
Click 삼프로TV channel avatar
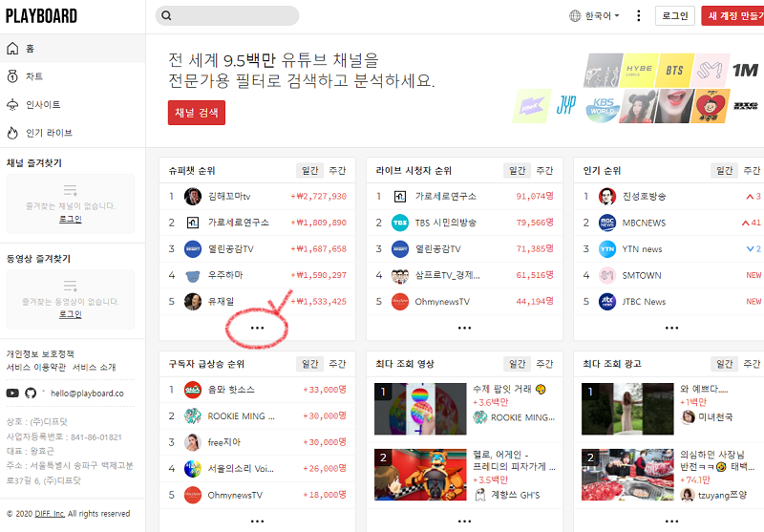click(x=400, y=275)
